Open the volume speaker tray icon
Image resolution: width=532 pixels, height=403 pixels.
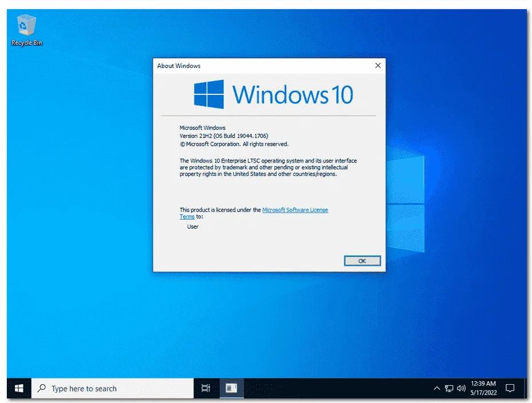click(x=460, y=389)
